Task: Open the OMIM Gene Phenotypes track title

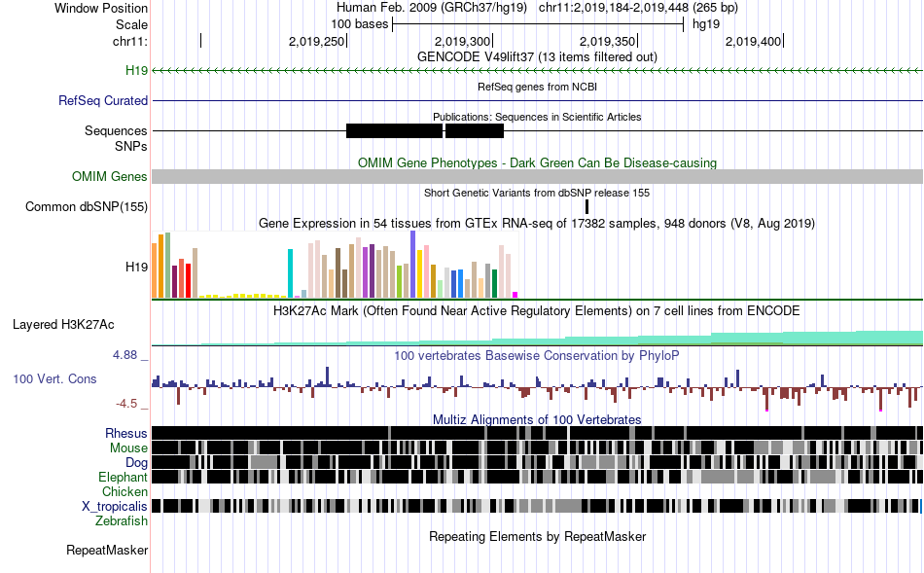Action: pos(537,162)
